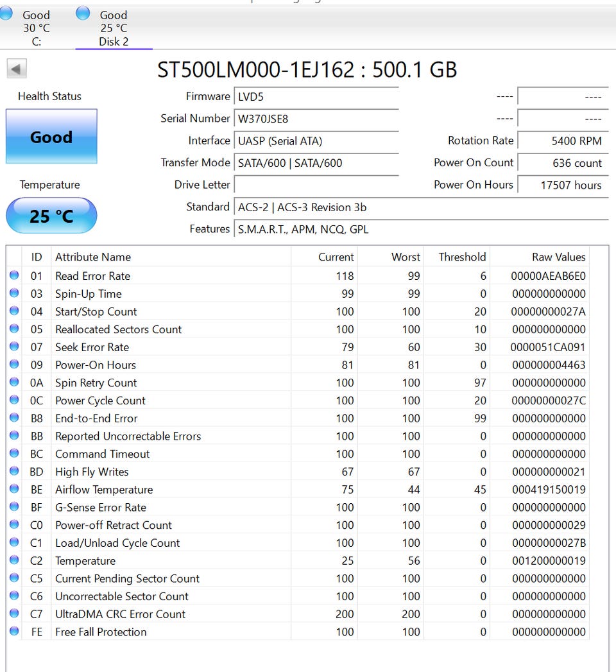Switch to the C: disk tab
Viewport: 616px width, 672px height.
[37, 28]
